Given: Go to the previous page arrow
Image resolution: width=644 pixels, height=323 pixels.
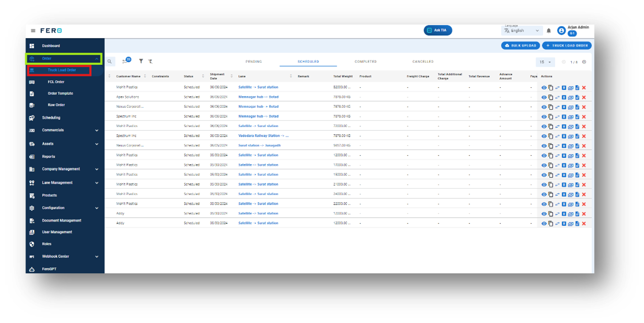Looking at the screenshot, I should point(564,62).
